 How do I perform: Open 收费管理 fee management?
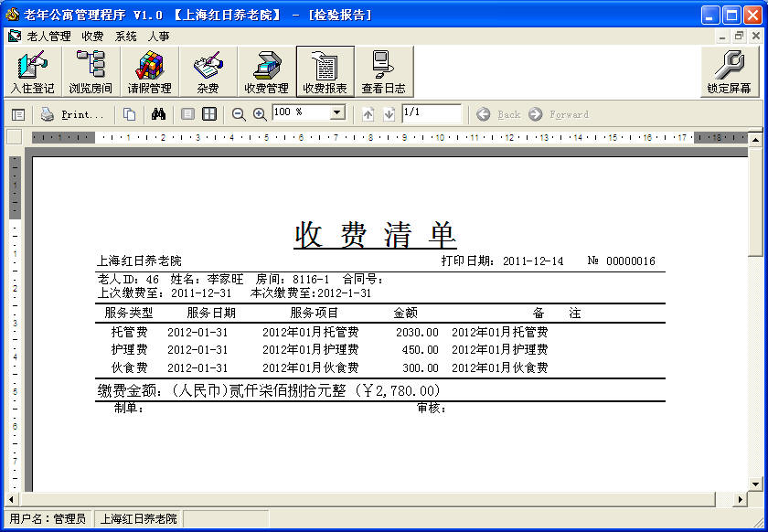click(266, 71)
